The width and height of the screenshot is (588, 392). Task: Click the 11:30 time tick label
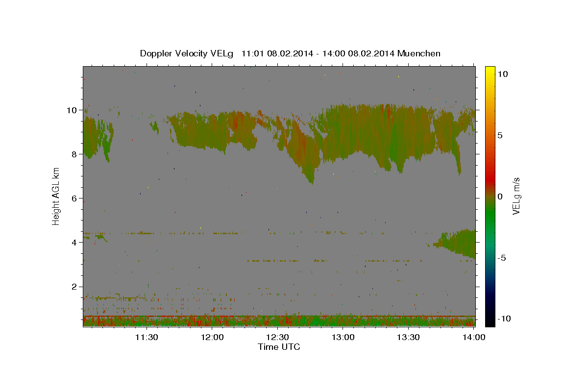[147, 337]
